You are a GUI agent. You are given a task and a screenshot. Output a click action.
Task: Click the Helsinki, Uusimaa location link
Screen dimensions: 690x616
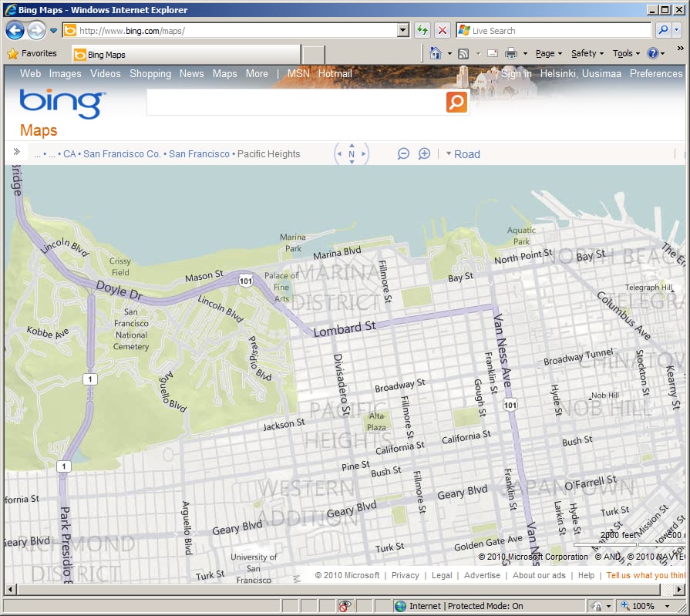click(x=581, y=73)
